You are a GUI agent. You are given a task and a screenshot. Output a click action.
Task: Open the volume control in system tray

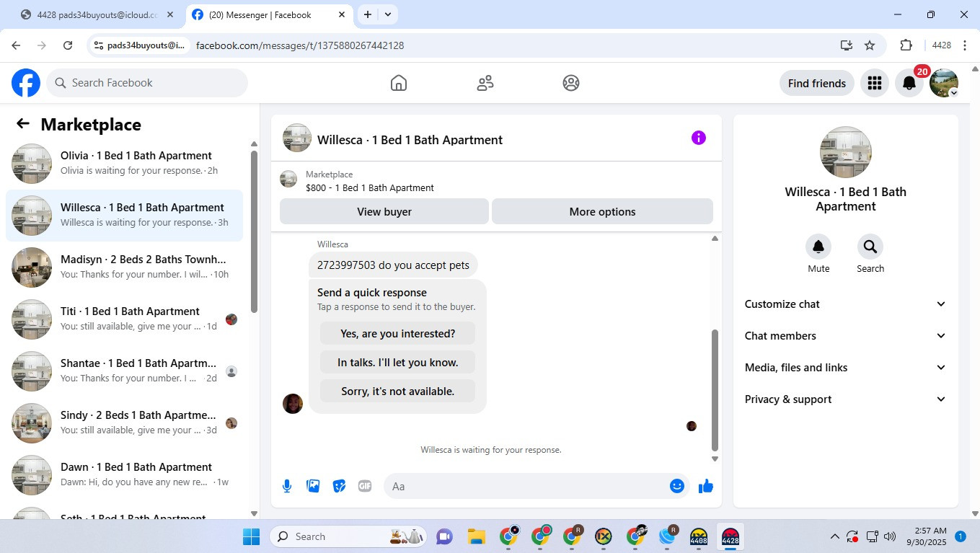pos(890,536)
